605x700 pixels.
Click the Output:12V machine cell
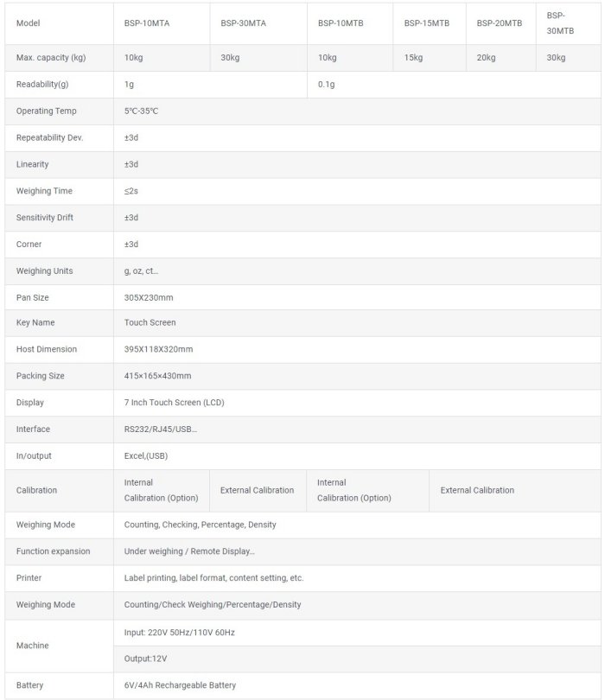146,659
